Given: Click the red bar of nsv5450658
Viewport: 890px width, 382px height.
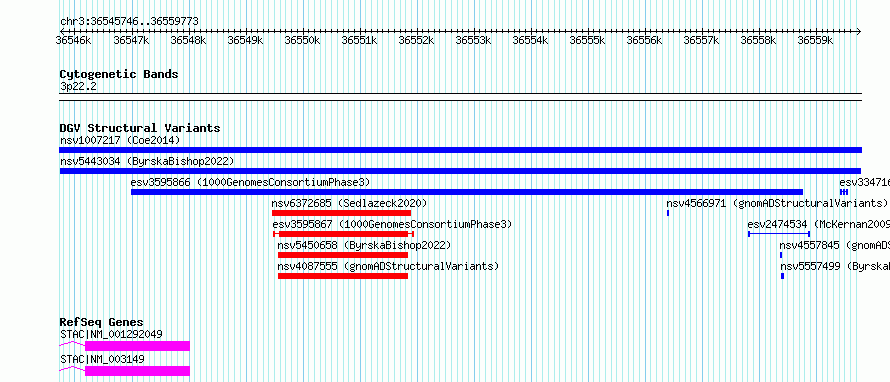Looking at the screenshot, I should click(343, 255).
